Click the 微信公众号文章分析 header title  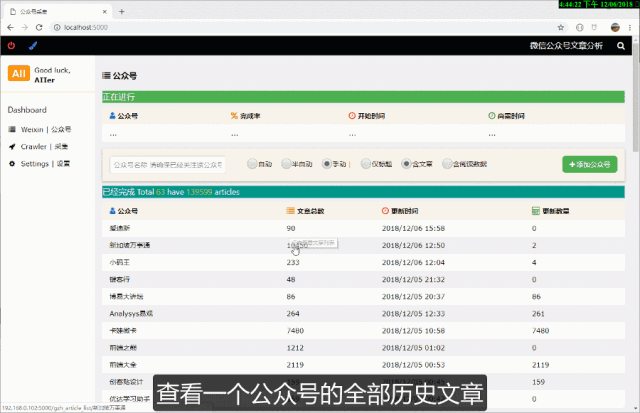(566, 46)
